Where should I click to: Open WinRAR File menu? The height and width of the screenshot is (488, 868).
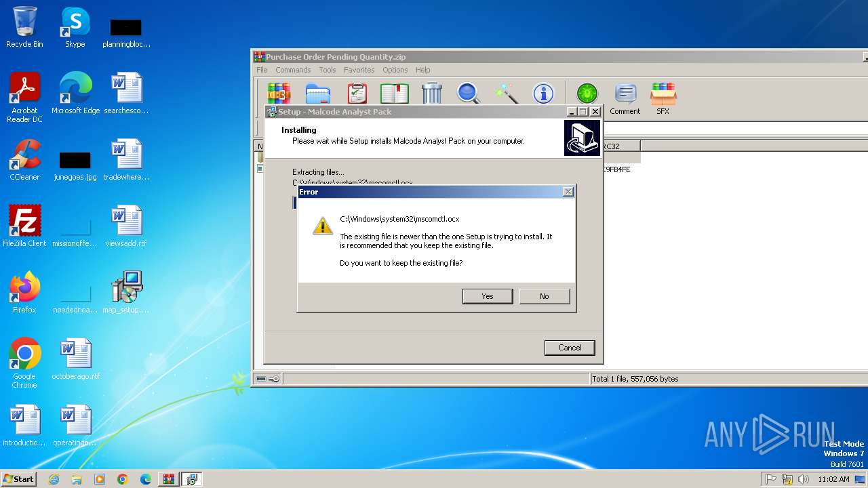pyautogui.click(x=262, y=70)
